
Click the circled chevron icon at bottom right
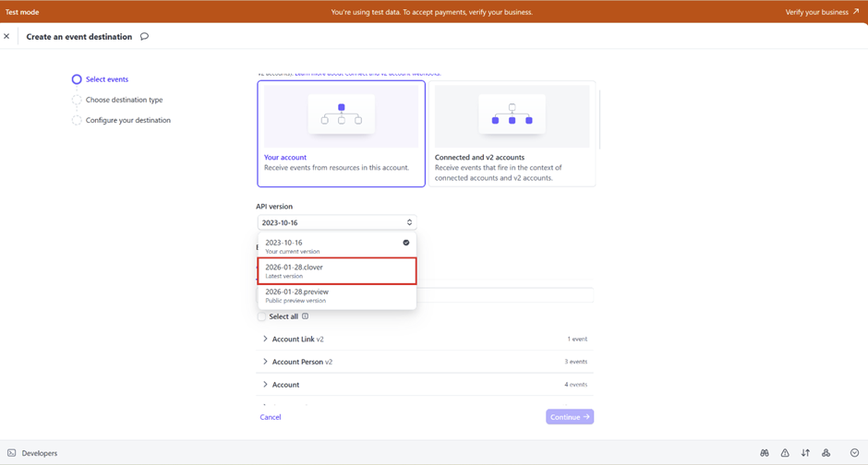click(x=854, y=453)
